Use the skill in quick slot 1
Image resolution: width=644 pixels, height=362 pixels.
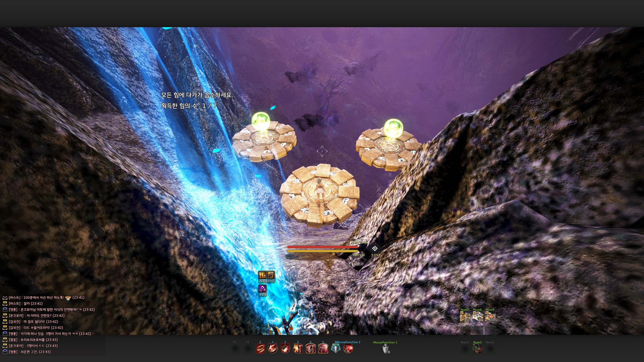273,348
